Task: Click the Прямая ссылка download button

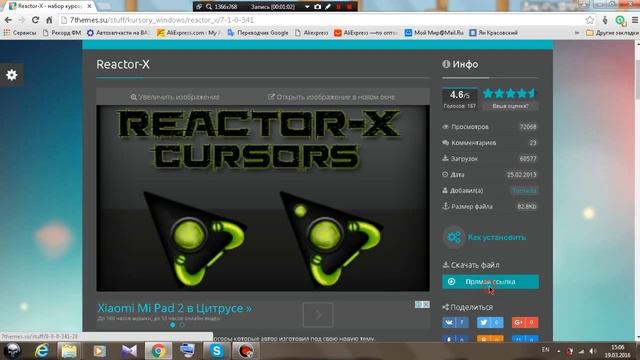Action: coord(490,282)
